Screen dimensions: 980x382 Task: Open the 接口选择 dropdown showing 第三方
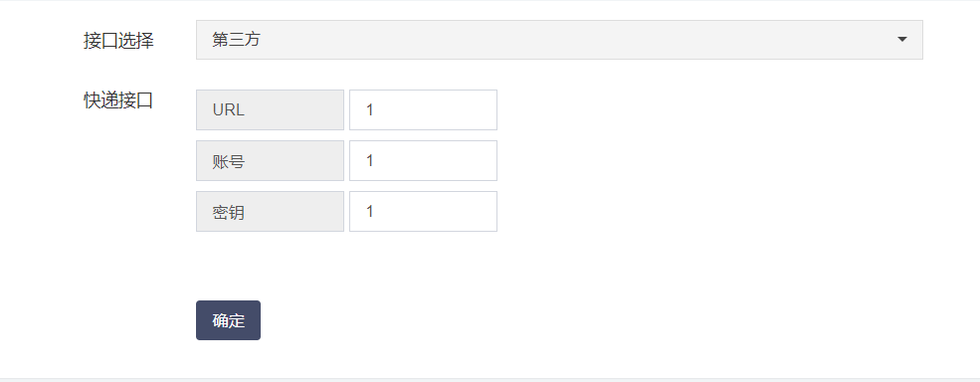[559, 40]
